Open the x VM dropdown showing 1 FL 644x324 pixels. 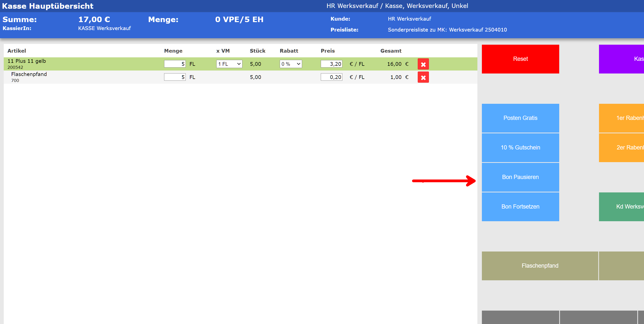tap(229, 64)
